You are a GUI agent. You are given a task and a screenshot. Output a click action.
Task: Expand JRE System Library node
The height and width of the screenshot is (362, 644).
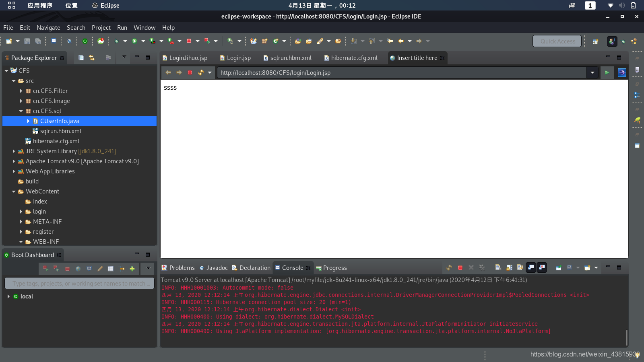click(x=14, y=151)
